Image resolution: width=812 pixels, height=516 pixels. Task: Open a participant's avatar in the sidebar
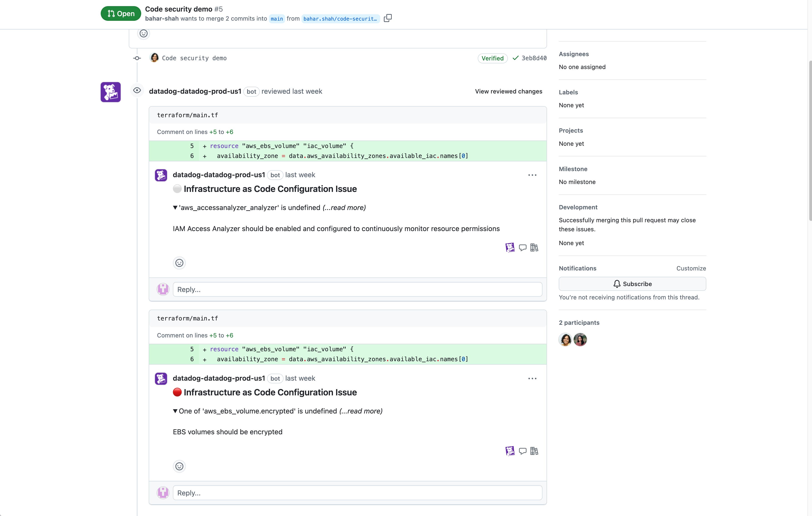point(565,339)
